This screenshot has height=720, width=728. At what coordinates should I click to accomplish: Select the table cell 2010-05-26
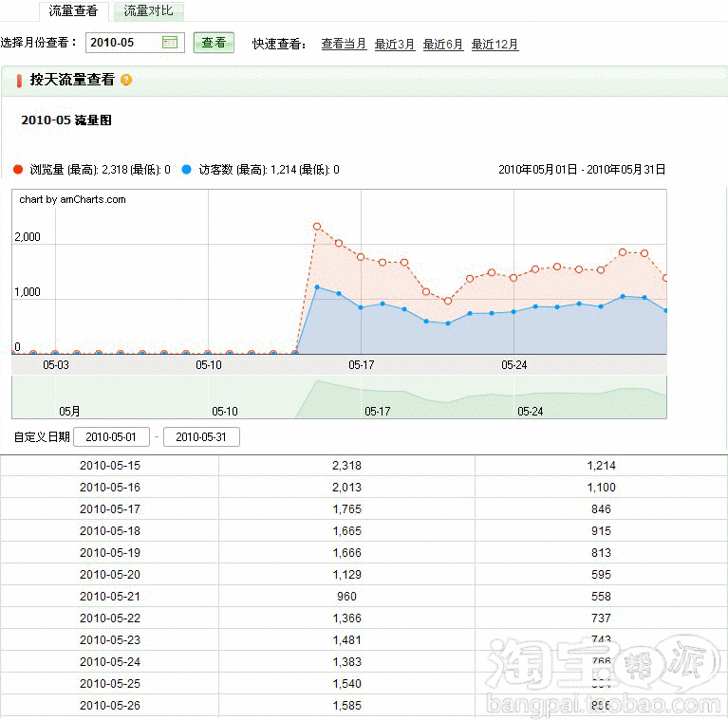point(110,706)
